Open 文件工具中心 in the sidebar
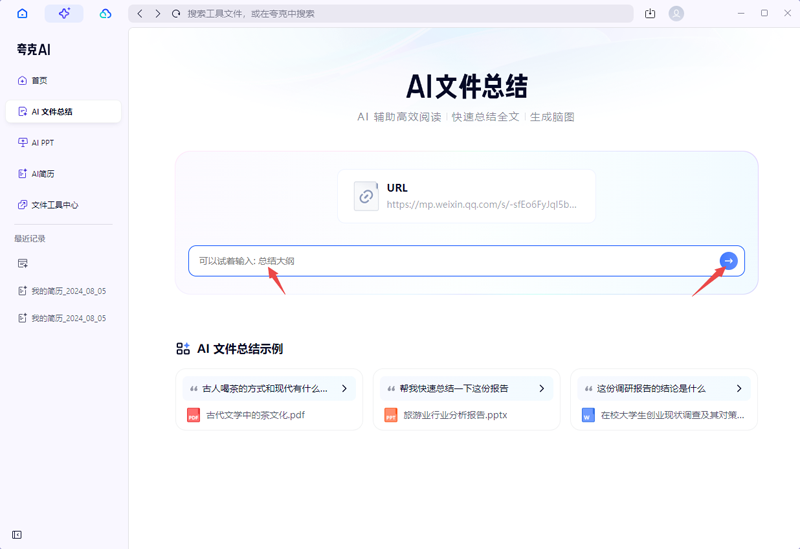 (x=63, y=205)
